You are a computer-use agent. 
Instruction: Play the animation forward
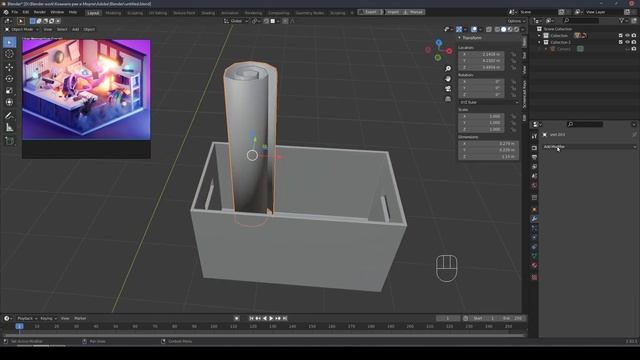pyautogui.click(x=271, y=318)
